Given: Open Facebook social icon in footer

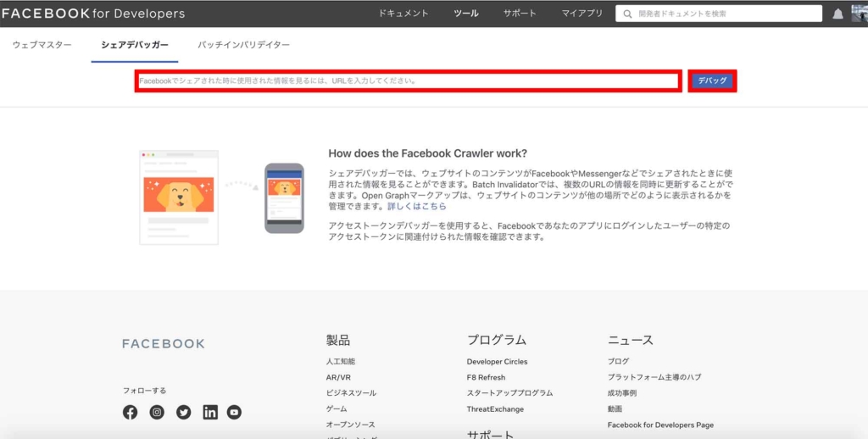Looking at the screenshot, I should tap(130, 413).
